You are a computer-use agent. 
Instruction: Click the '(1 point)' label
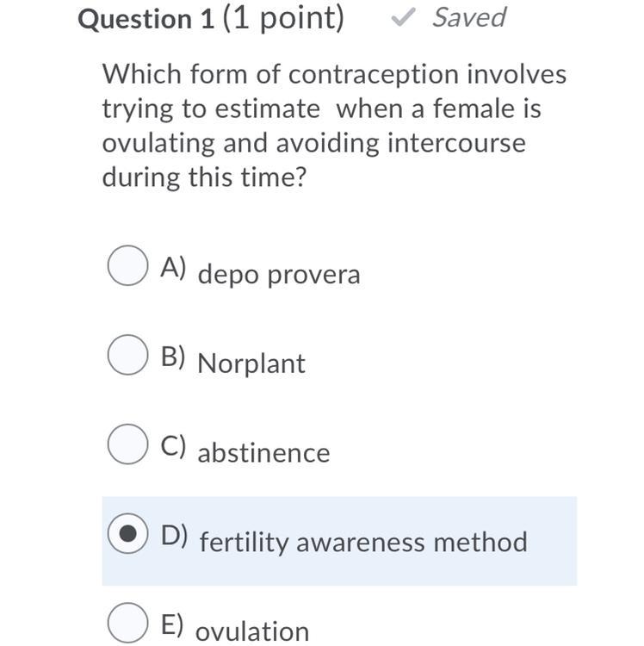click(x=283, y=19)
